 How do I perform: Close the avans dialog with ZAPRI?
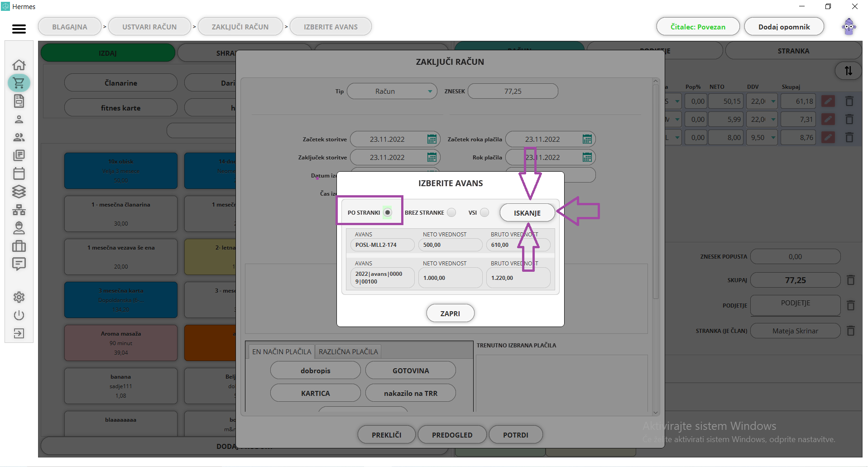(x=450, y=313)
